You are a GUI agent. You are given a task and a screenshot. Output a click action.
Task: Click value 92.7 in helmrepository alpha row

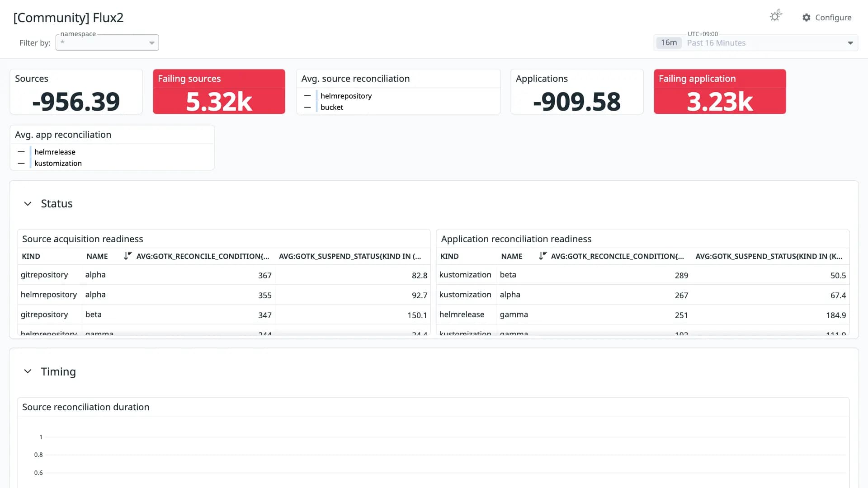click(x=420, y=295)
